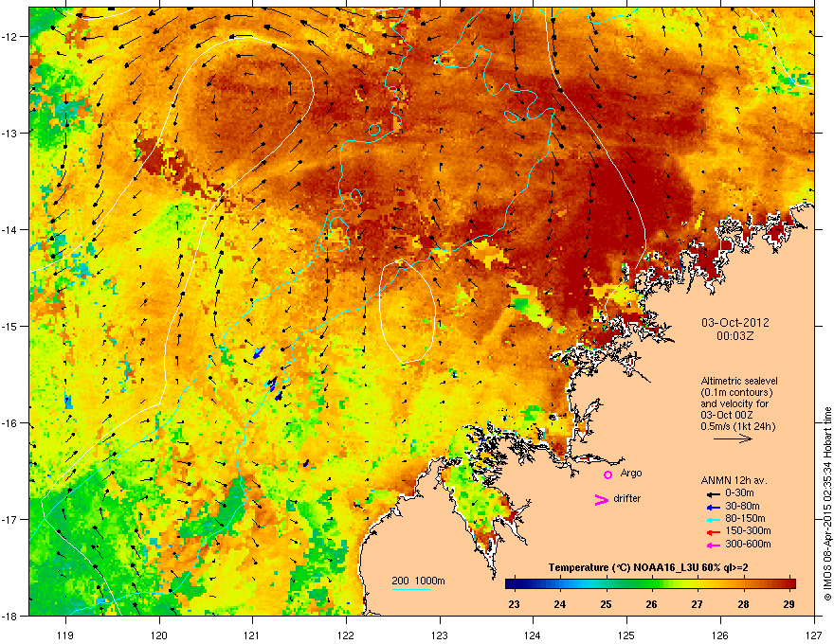Click the dark blue 23°C end of colour bar
834x644 pixels.
(514, 583)
